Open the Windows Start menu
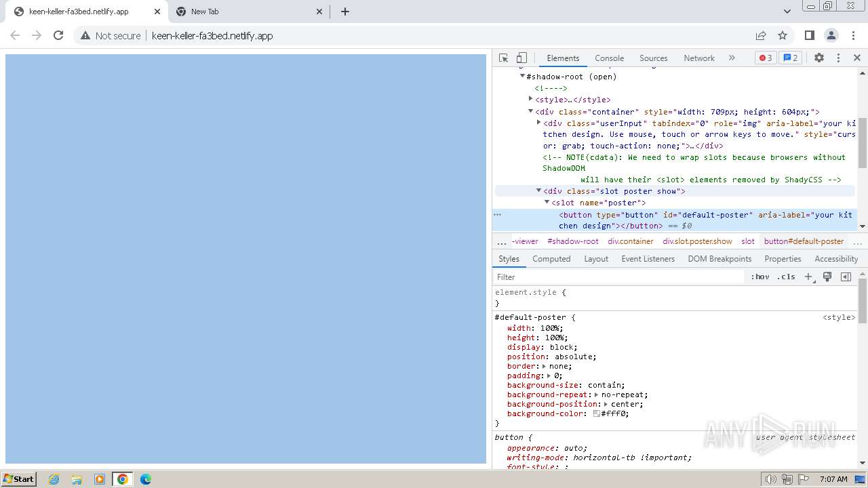 18,479
